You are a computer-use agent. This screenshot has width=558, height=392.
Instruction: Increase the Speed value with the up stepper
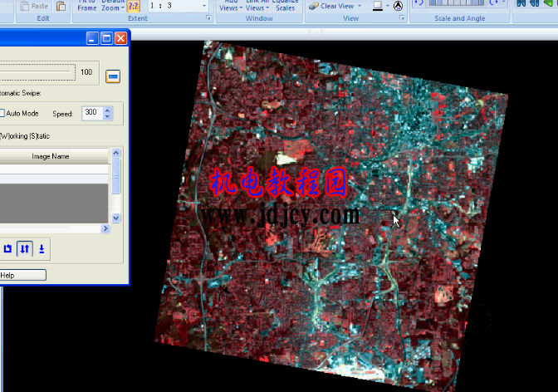tap(107, 110)
